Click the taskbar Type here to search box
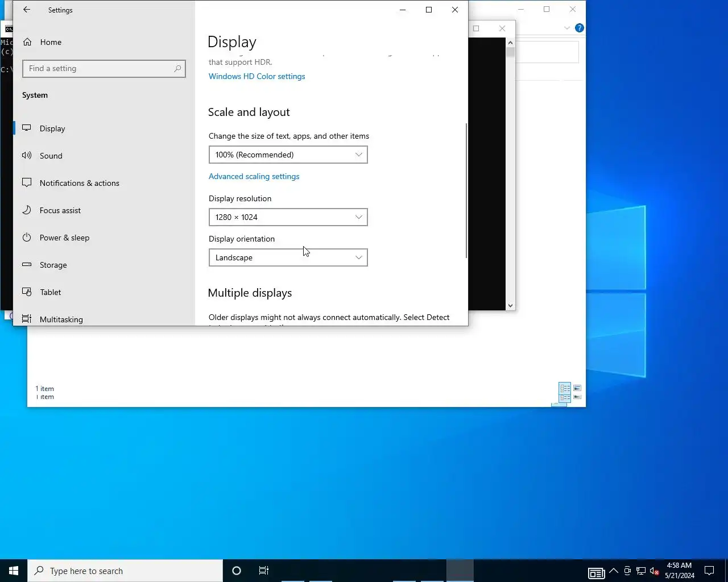 (x=125, y=571)
